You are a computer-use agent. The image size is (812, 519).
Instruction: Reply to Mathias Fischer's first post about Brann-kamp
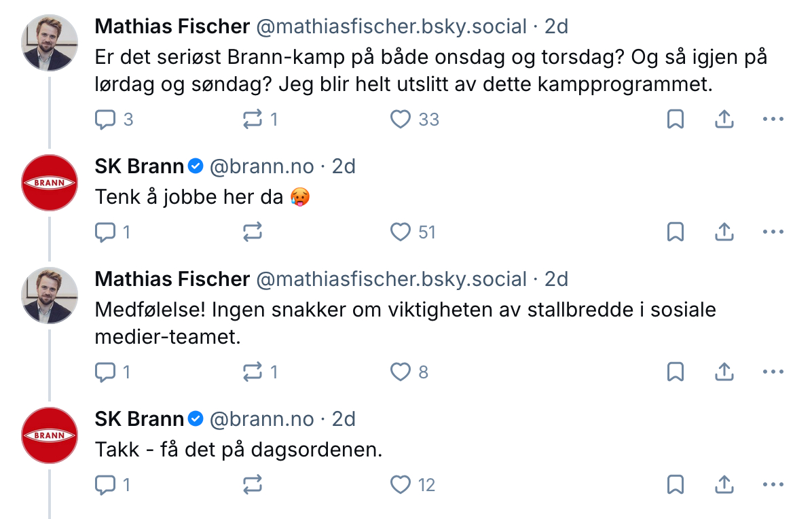tap(105, 120)
